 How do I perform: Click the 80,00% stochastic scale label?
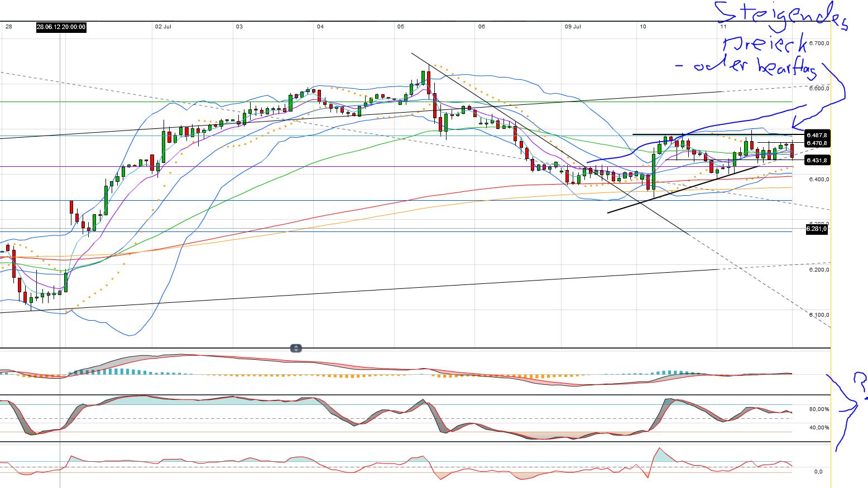[819, 409]
